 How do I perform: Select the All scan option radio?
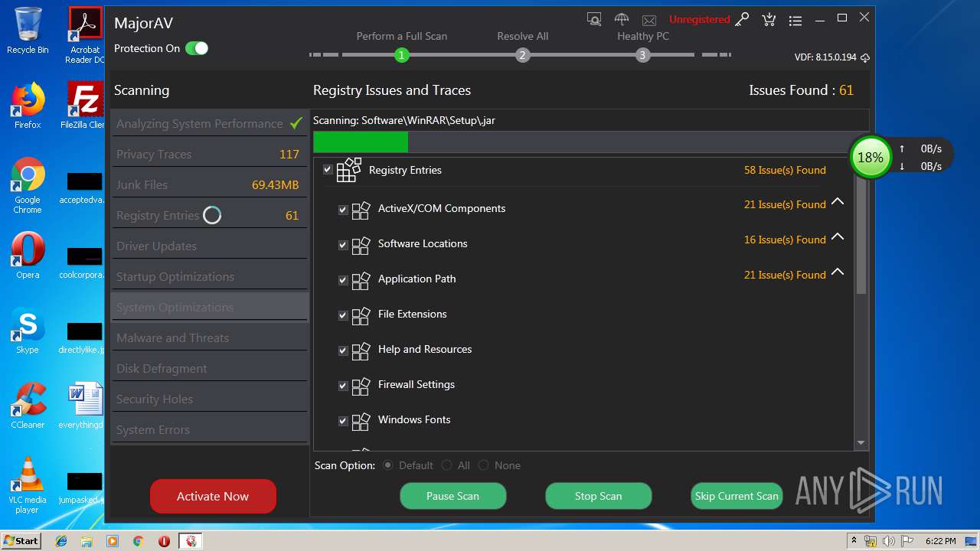pos(447,465)
